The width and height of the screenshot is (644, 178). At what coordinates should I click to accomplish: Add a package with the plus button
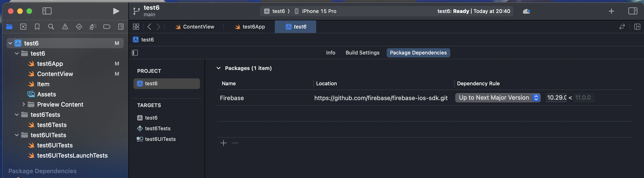[x=223, y=143]
